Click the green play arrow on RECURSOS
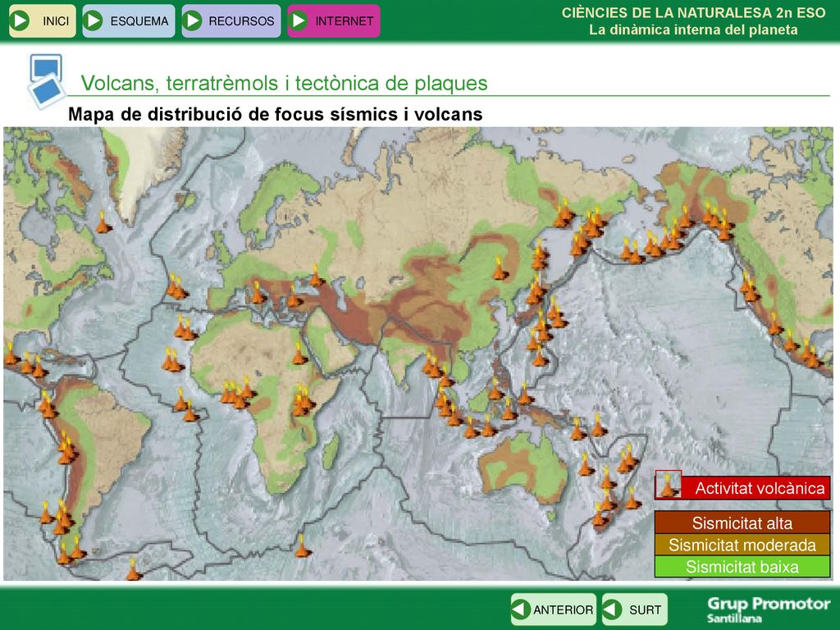 pyautogui.click(x=192, y=21)
